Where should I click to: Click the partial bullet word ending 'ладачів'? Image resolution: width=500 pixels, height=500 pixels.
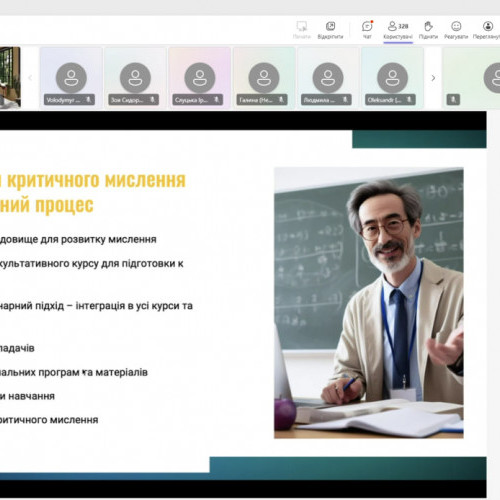pos(17,348)
